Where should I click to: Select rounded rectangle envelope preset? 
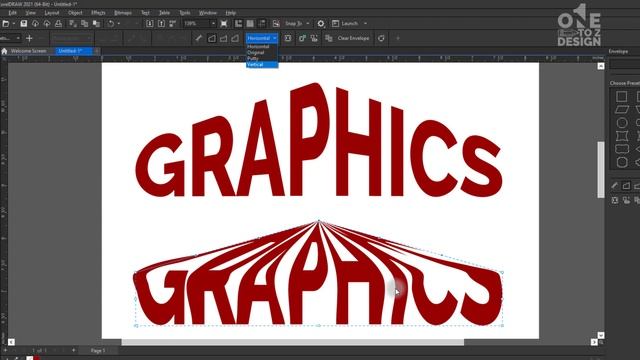[x=622, y=149]
